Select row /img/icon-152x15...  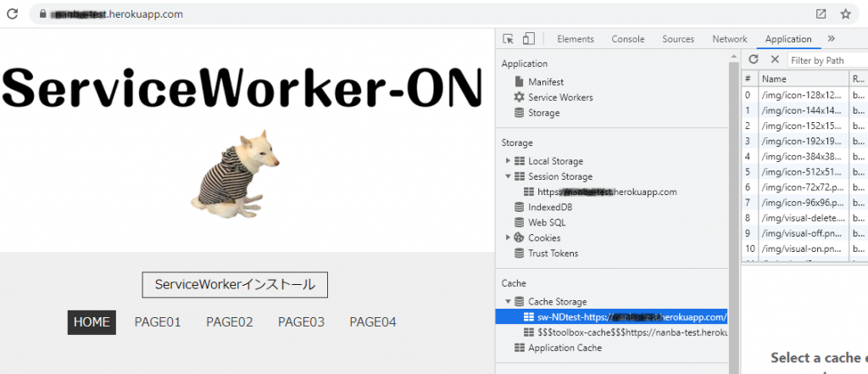[x=804, y=126]
